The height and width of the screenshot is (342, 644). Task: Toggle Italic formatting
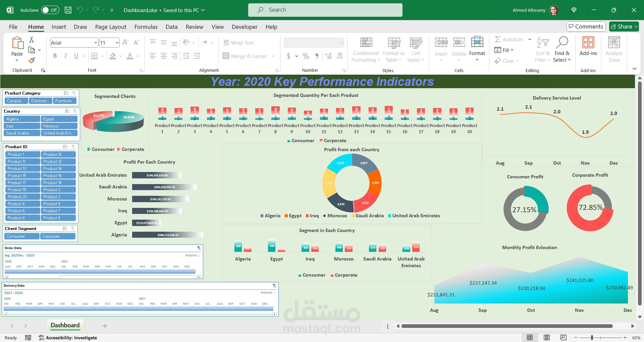(x=66, y=56)
